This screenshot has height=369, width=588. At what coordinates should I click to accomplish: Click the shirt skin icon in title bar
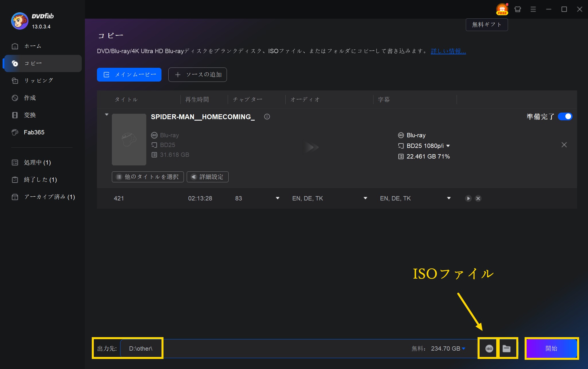[518, 9]
